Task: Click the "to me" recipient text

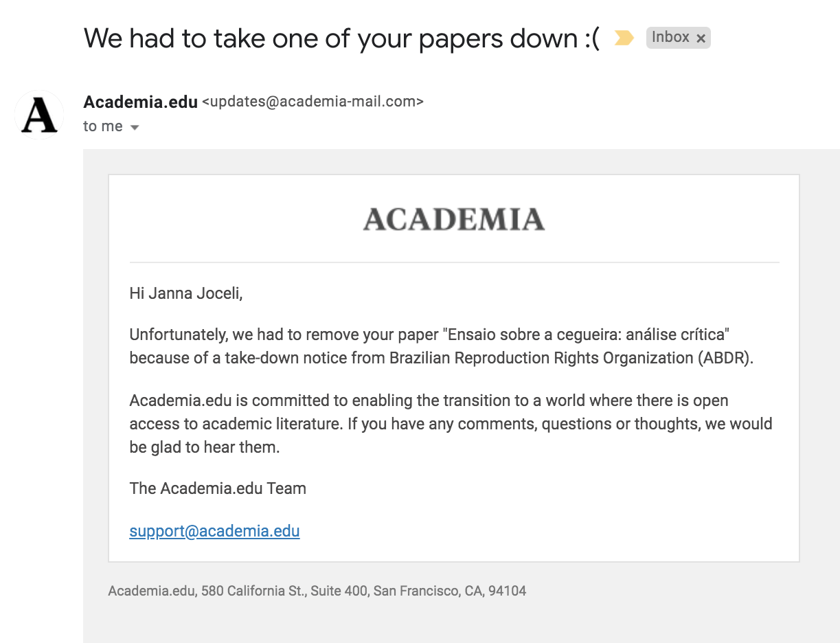Action: 103,126
